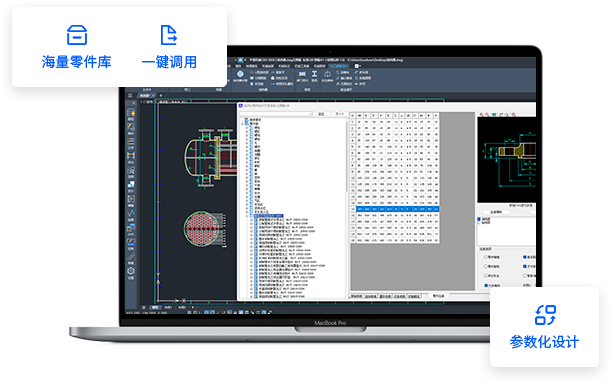This screenshot has height=384, width=611.
Task: Select the second radio in the lower left options column
Action: [x=486, y=267]
